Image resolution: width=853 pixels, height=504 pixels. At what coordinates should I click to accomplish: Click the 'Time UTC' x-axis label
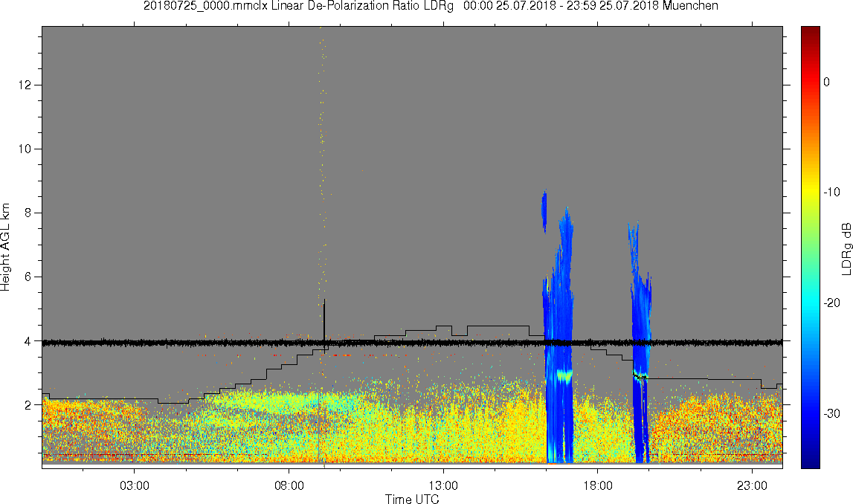tap(412, 499)
